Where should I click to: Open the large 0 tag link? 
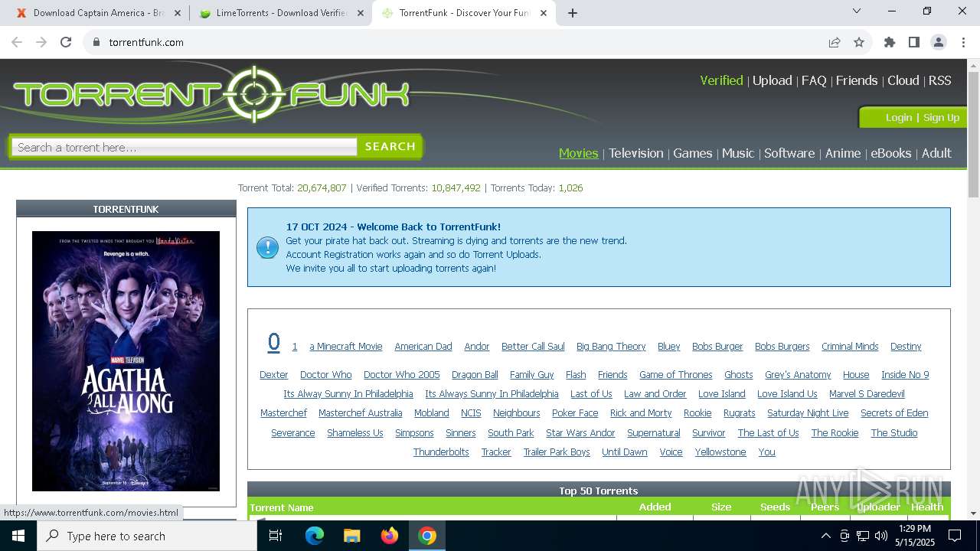[x=273, y=342]
